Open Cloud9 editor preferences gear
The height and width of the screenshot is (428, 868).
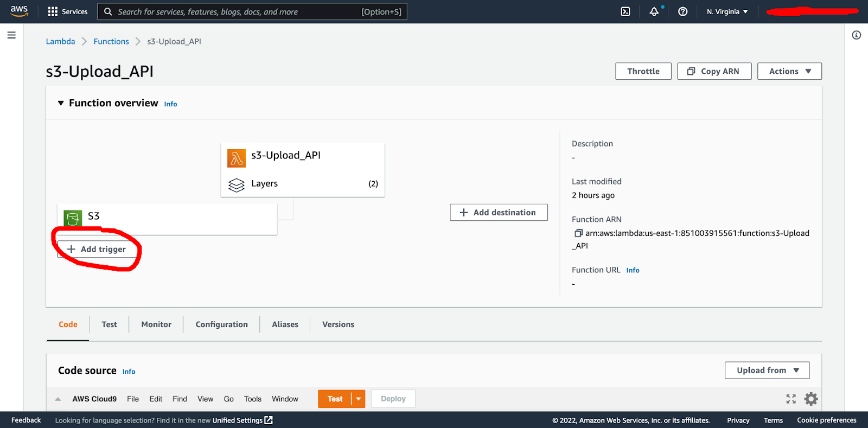(x=811, y=399)
